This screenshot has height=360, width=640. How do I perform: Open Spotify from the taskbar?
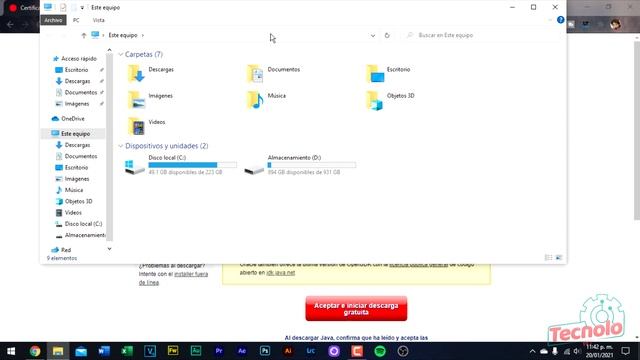click(x=380, y=351)
